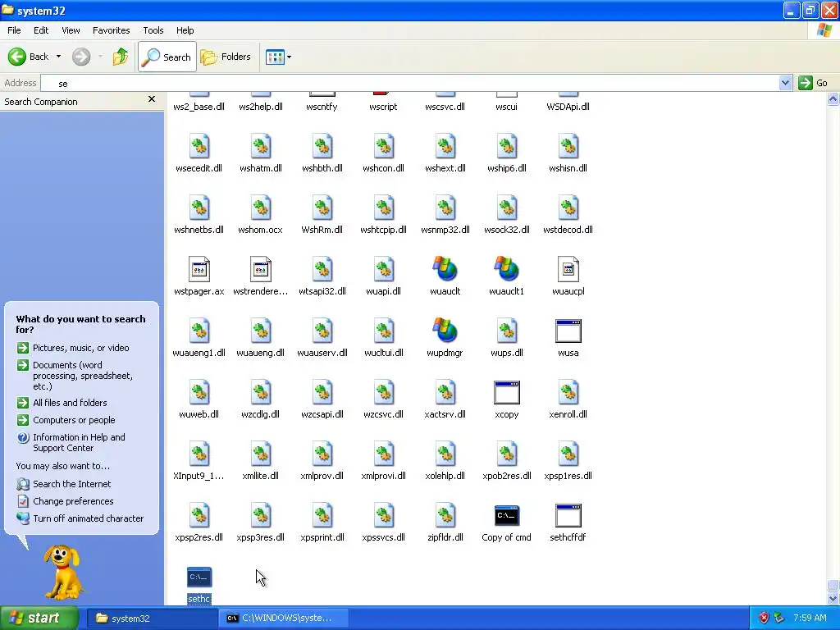Close the Search Companion pane
The width and height of the screenshot is (840, 630).
coord(152,99)
